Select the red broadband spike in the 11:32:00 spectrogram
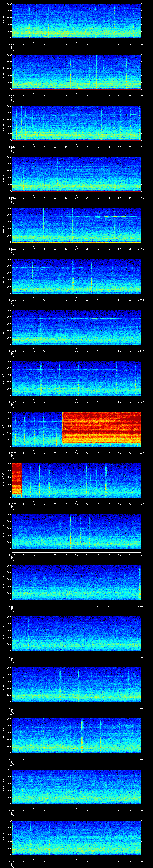Viewport: 153px width, 868px height. pos(97,72)
